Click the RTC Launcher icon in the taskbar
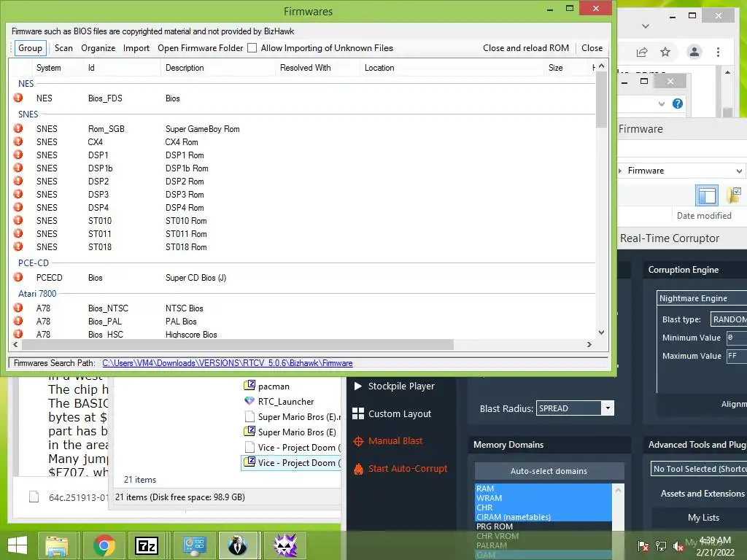 pos(285,545)
